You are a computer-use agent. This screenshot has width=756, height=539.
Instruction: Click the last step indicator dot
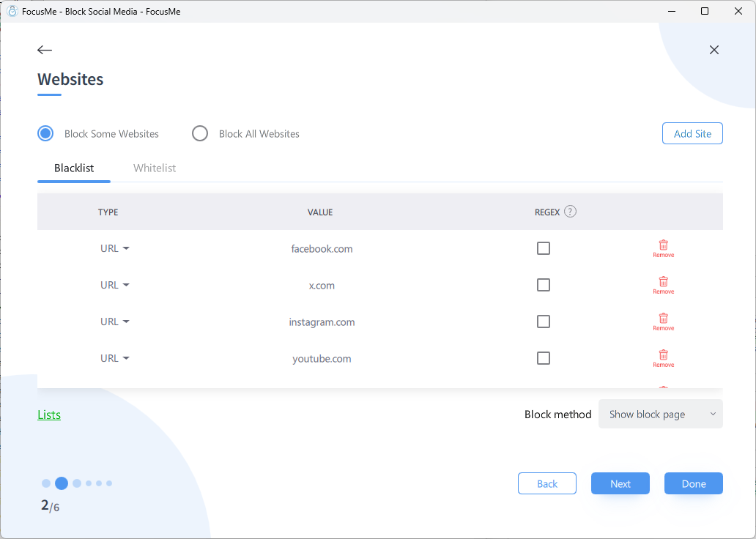point(109,483)
